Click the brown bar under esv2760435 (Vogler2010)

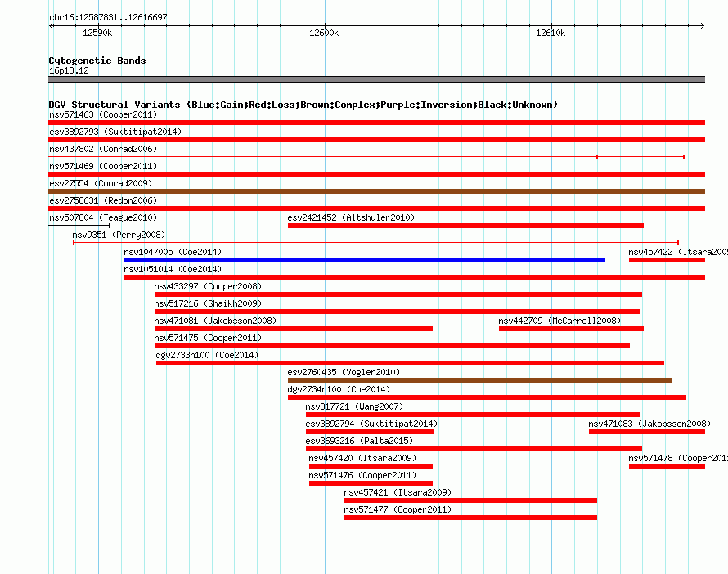pos(479,380)
